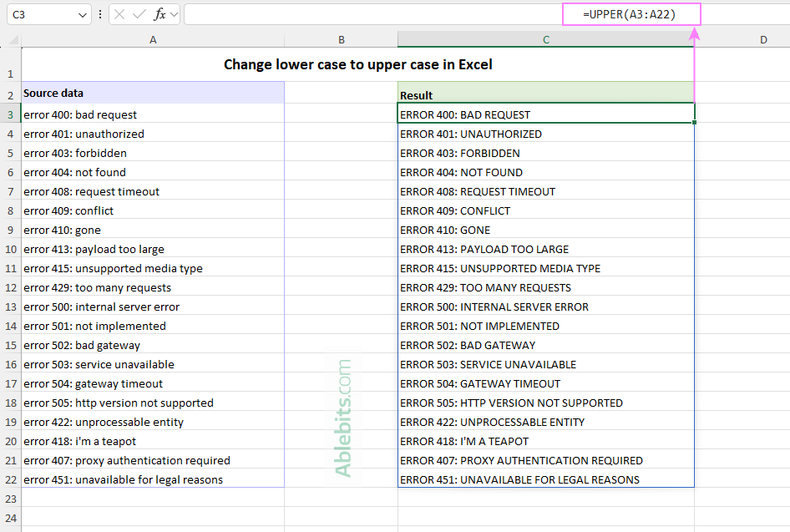Confirm the entry with the check mark icon
790x532 pixels.
[139, 13]
